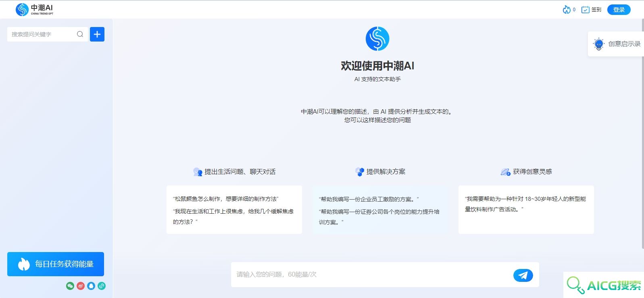Click the 提出生活问题、聊天对话 heading

(x=240, y=172)
